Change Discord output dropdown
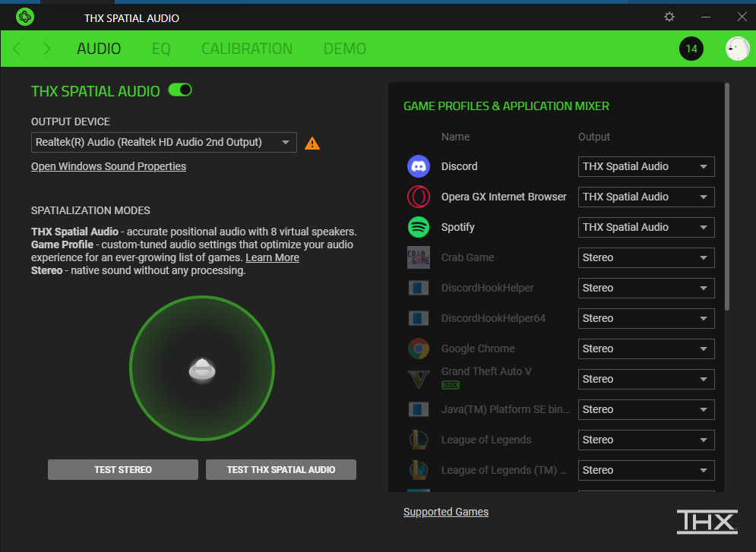 point(646,166)
